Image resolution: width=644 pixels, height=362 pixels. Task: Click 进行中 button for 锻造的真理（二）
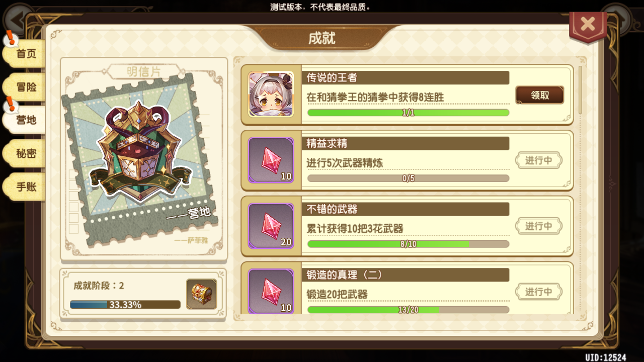point(539,292)
